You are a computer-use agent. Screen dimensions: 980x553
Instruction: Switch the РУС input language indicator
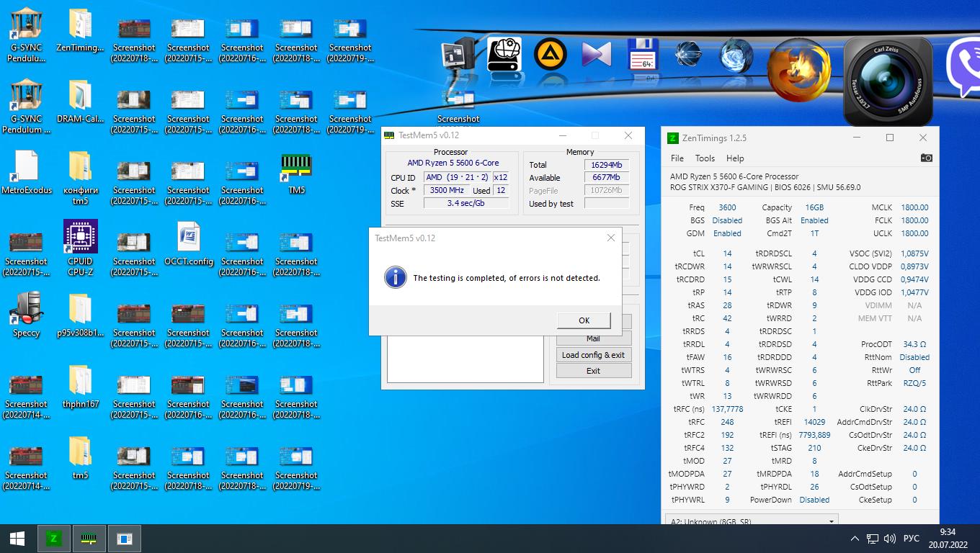[912, 539]
